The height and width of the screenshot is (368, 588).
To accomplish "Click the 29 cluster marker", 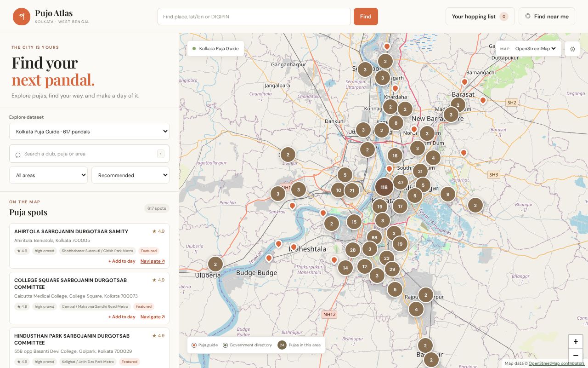I will (392, 269).
